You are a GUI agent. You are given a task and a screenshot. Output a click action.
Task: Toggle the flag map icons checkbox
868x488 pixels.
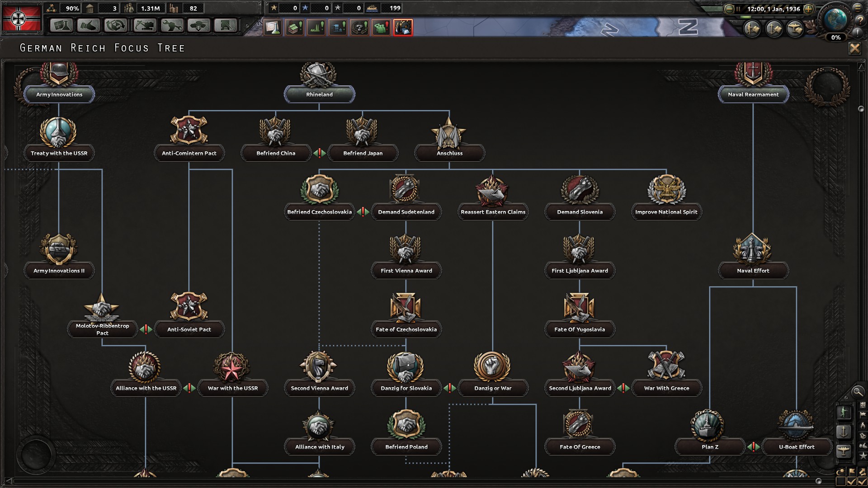[x=852, y=482]
